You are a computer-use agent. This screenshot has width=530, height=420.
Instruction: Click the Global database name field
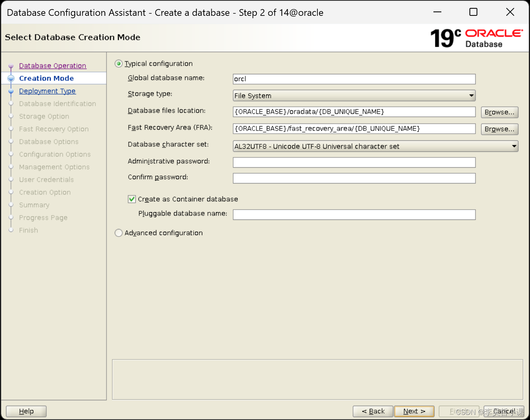(354, 79)
